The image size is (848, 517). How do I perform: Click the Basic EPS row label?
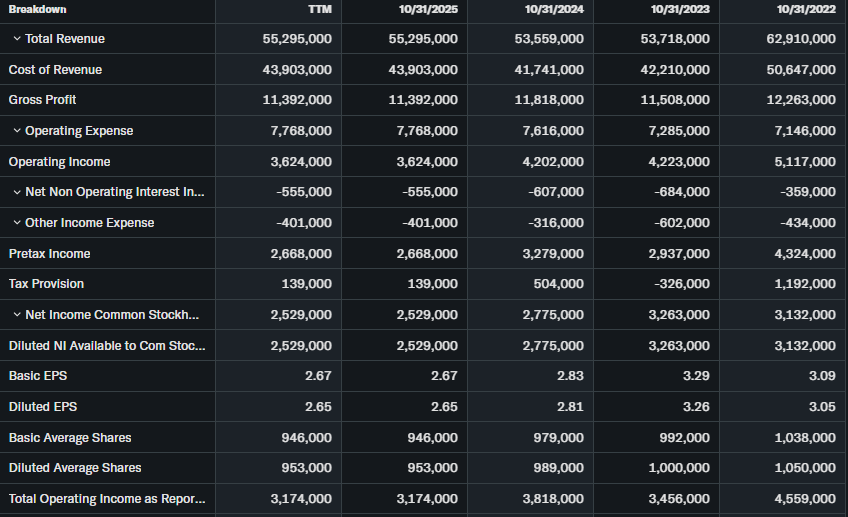pyautogui.click(x=38, y=376)
